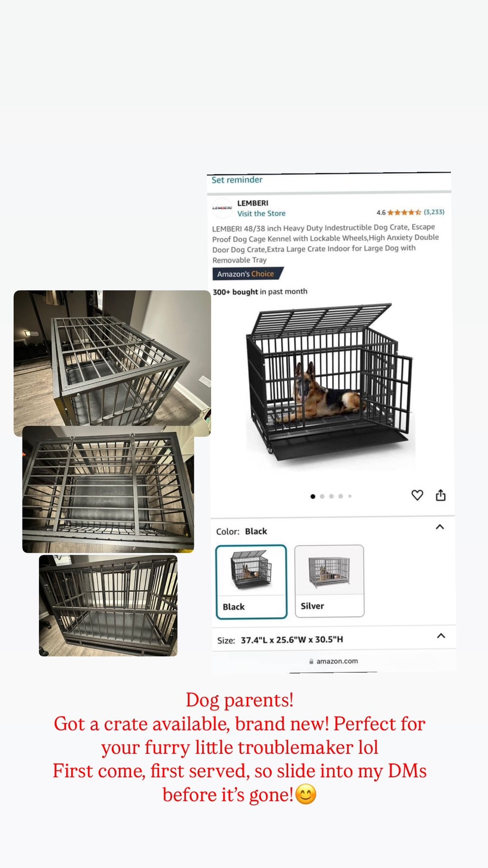Select the Black color option
Screen dimensions: 488x868
pos(251,581)
